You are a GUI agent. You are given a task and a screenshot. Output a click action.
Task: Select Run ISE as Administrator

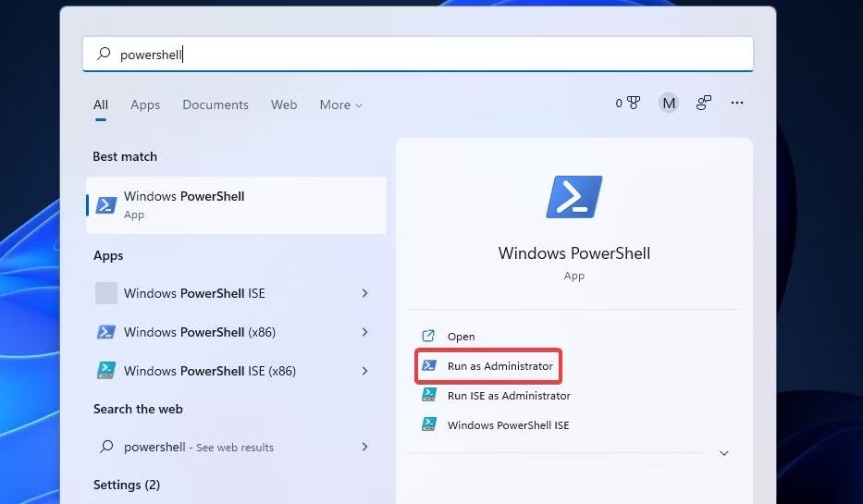coord(508,396)
